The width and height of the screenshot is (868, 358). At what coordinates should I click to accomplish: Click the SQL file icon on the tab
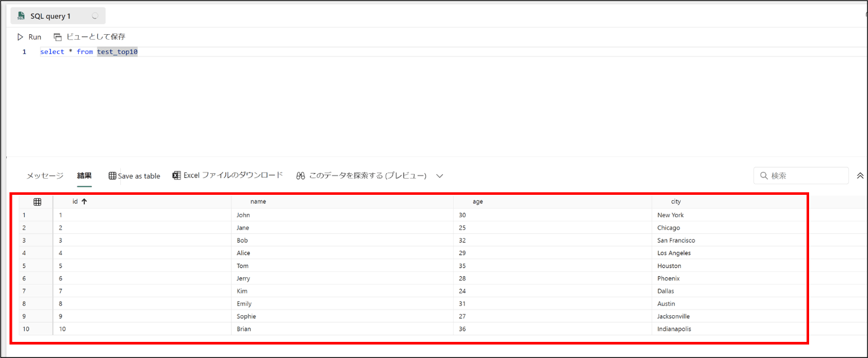pos(21,16)
